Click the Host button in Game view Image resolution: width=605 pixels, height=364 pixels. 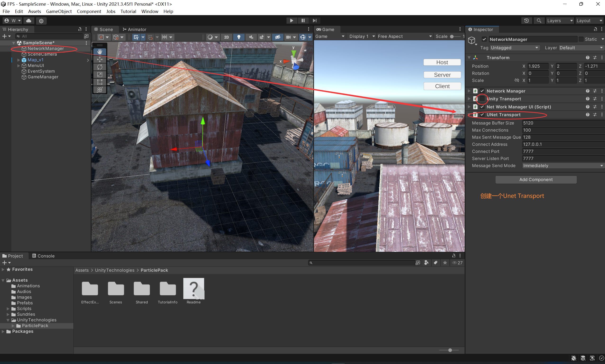click(x=442, y=62)
